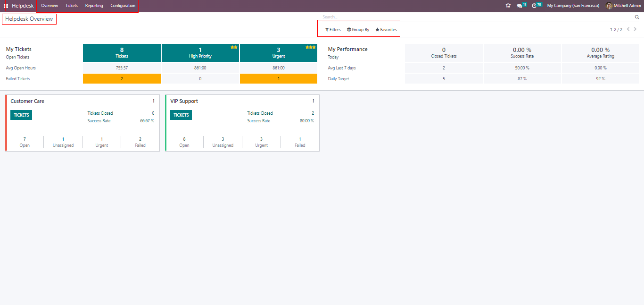Open the Configuration menu
This screenshot has height=305, width=644.
123,6
